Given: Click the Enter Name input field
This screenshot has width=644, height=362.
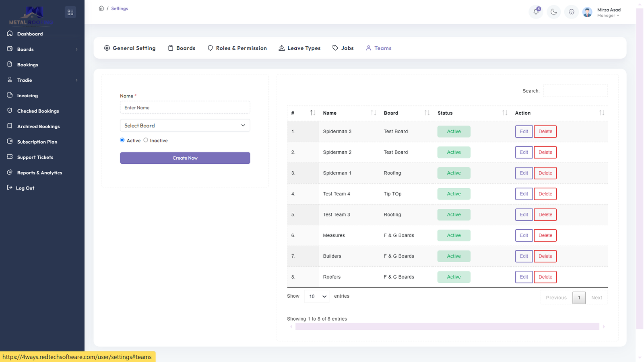Looking at the screenshot, I should coord(185,107).
